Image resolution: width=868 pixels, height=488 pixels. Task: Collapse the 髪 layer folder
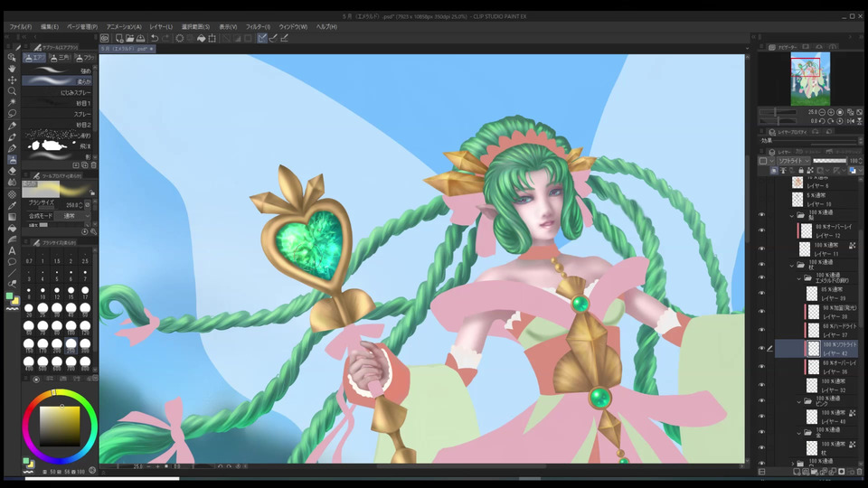coord(792,215)
